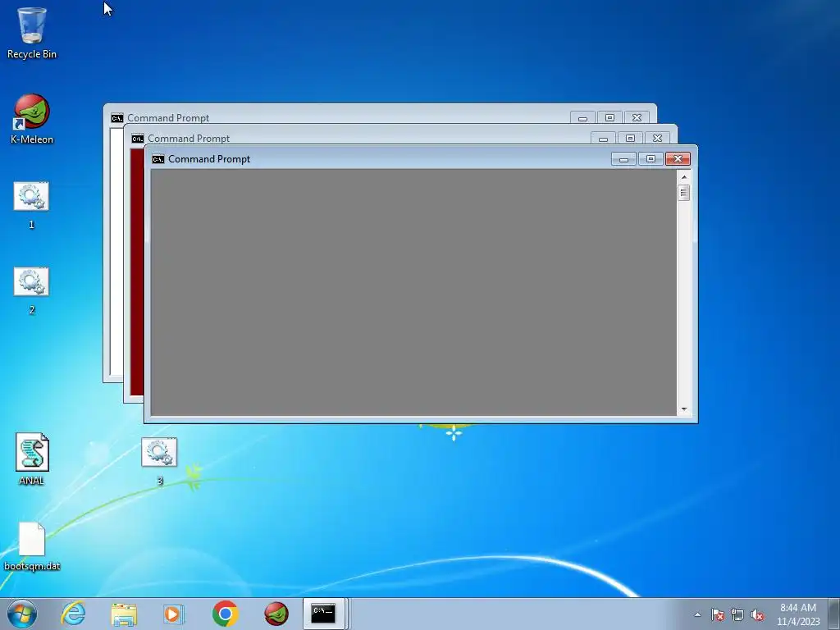The width and height of the screenshot is (840, 630).
Task: Show hidden icons in system tray
Action: pos(697,614)
